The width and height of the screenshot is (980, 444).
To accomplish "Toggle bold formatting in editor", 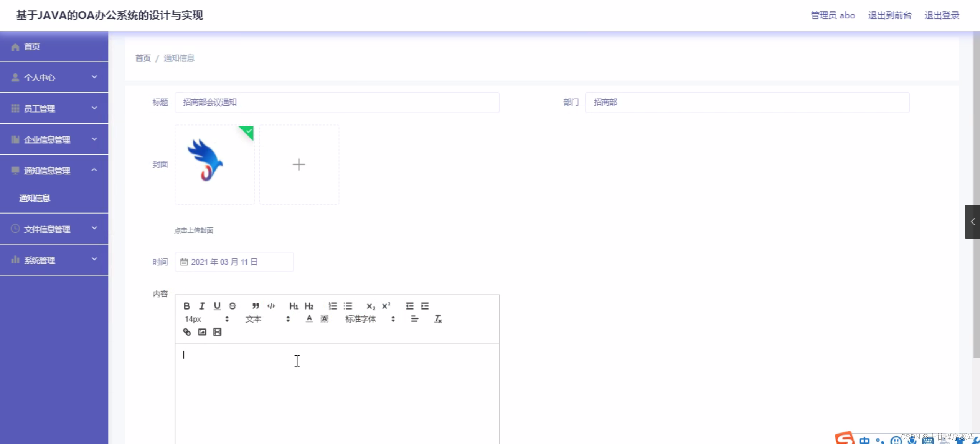I will pos(186,306).
